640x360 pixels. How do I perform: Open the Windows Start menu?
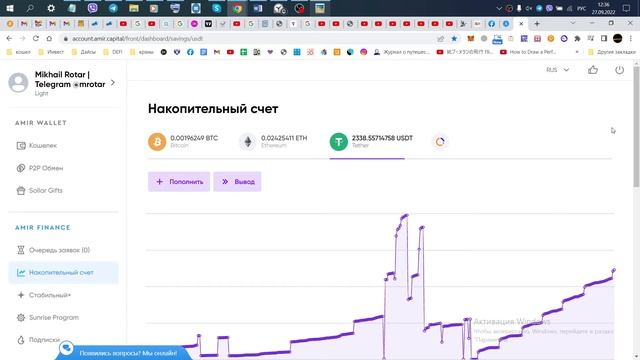tap(10, 8)
